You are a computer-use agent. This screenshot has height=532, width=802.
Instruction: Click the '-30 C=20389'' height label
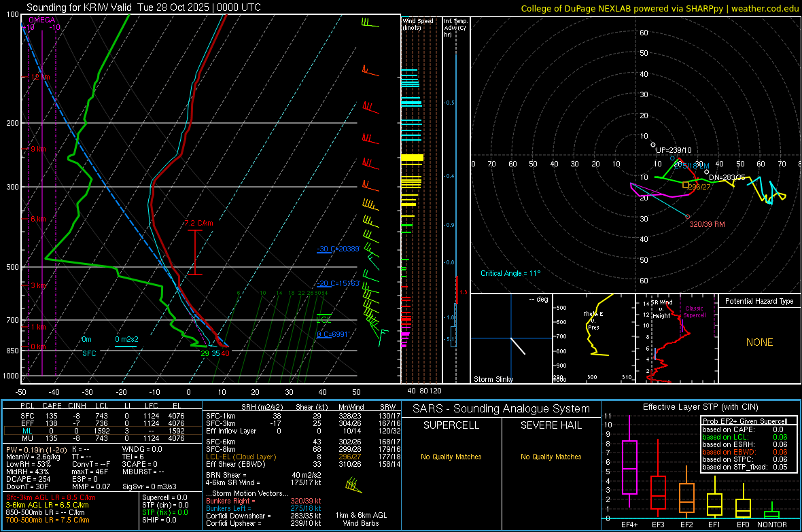pos(338,249)
